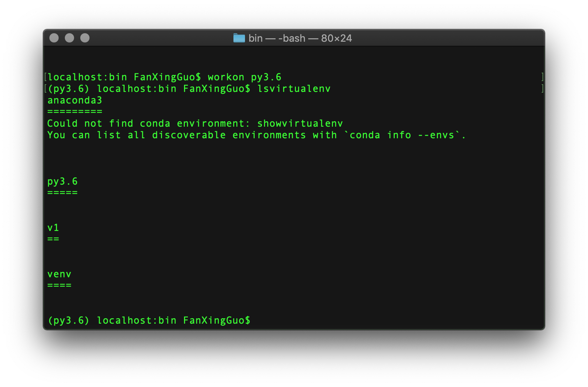The image size is (588, 387).
Task: Click the 'lsvirtualenv' command line
Action: (189, 89)
